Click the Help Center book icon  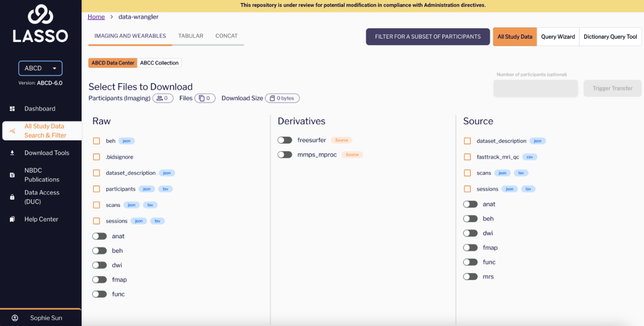tap(12, 219)
